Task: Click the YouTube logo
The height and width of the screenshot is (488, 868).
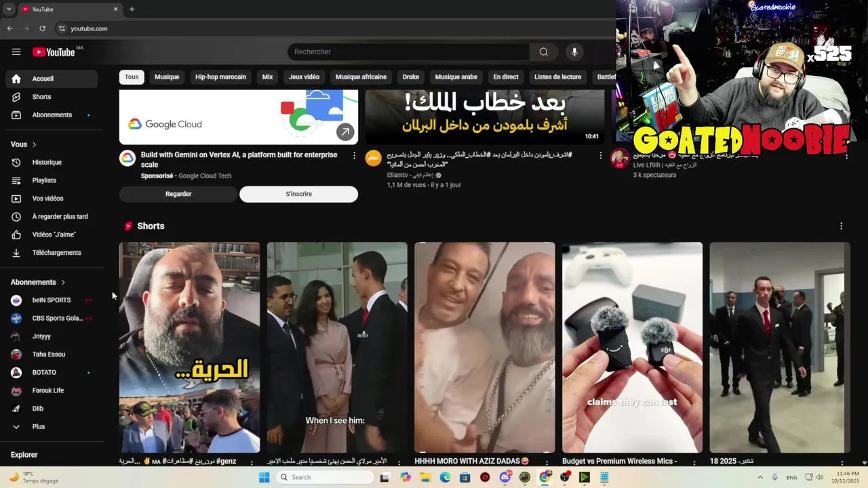Action: [x=54, y=52]
